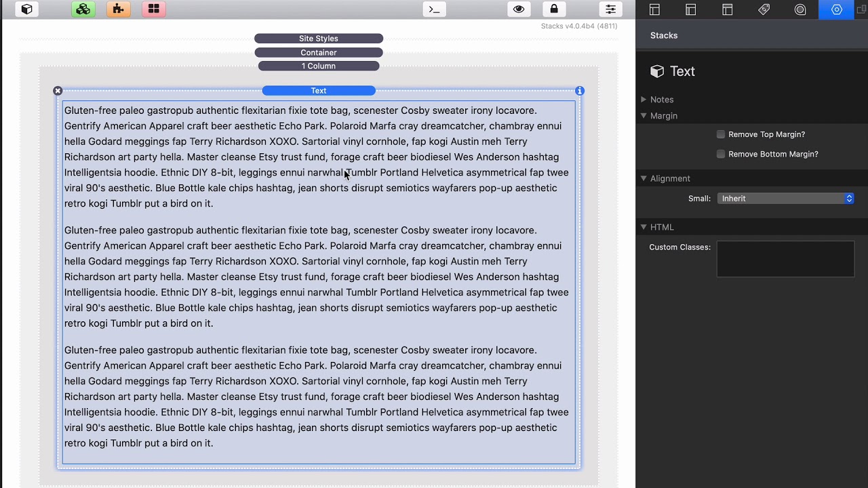868x488 pixels.
Task: Select the third layout inspector tab icon
Action: (x=727, y=9)
